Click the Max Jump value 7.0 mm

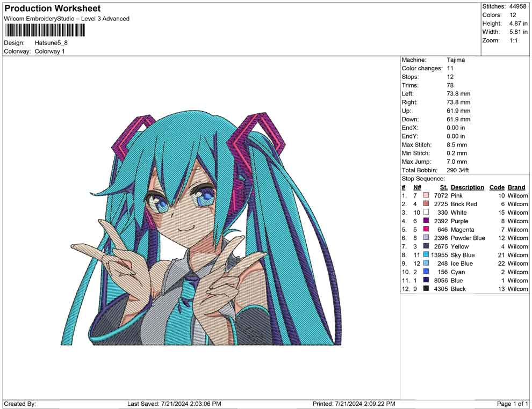tap(457, 162)
